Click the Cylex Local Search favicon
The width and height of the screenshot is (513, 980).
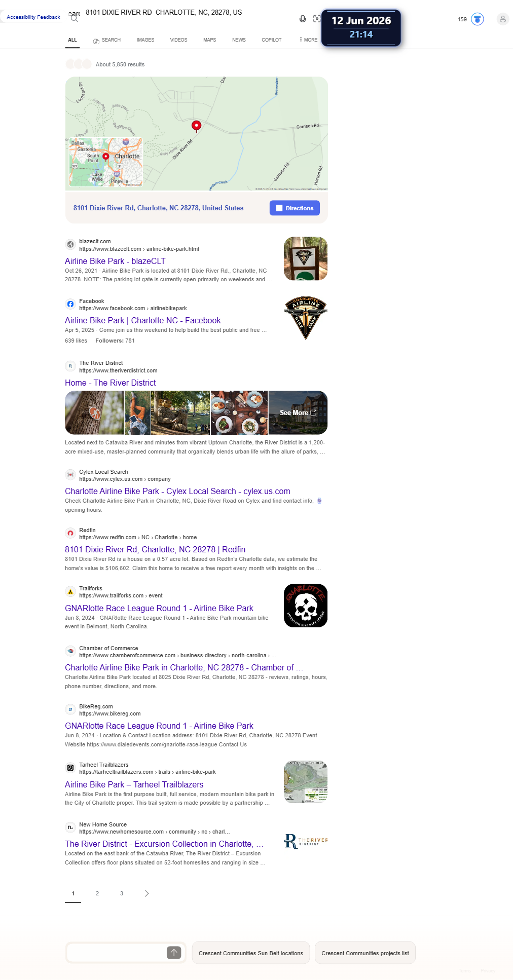click(x=70, y=475)
